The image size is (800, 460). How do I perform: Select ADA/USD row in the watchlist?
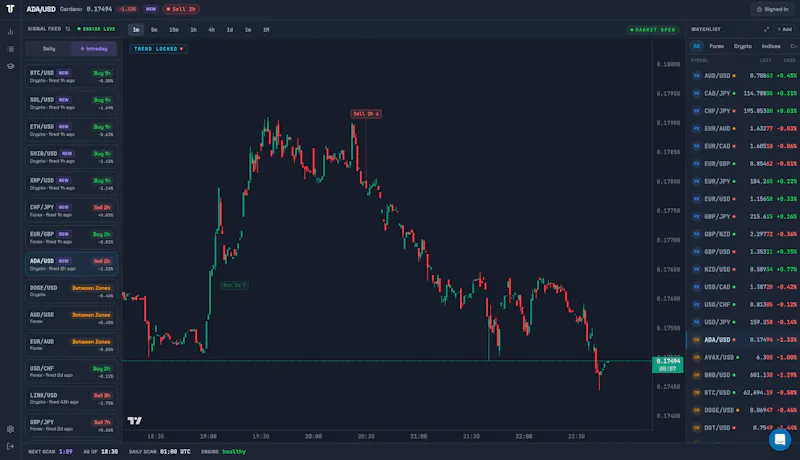(744, 340)
